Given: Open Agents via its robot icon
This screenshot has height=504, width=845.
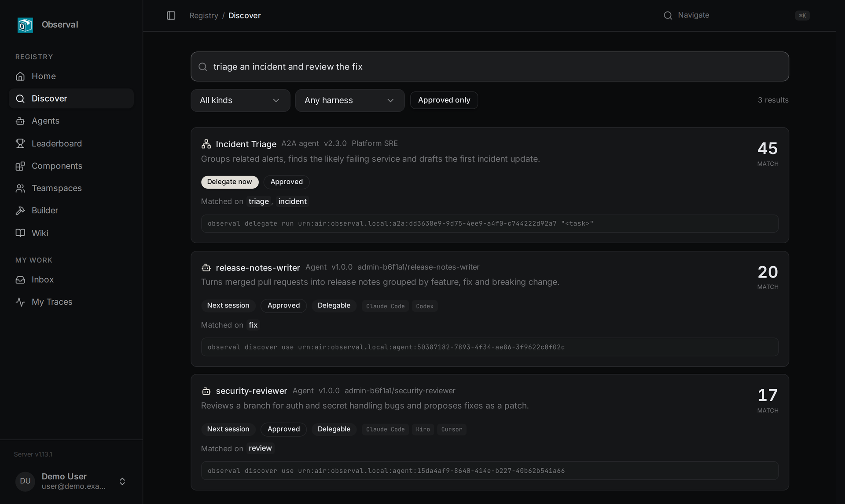Looking at the screenshot, I should [x=20, y=121].
